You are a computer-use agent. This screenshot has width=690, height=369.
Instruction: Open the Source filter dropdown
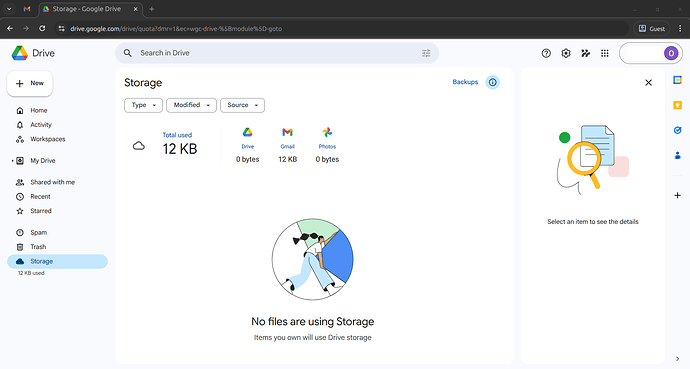[x=242, y=105]
